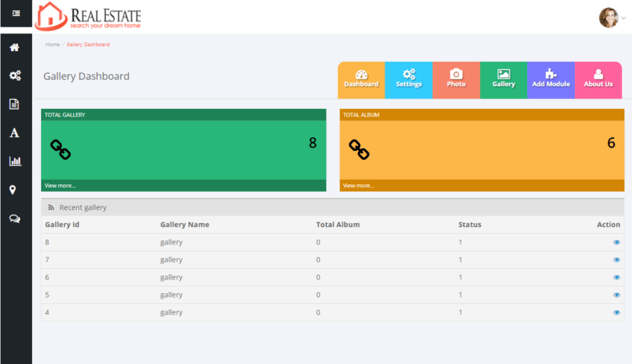This screenshot has height=364, width=632.
Task: View gallery 8 using eye icon
Action: click(x=616, y=242)
